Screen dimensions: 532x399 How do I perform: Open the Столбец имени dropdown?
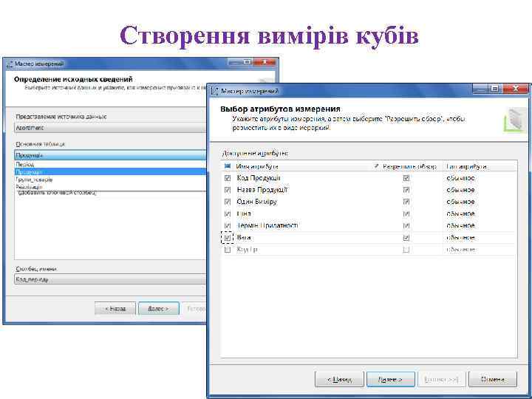110,279
